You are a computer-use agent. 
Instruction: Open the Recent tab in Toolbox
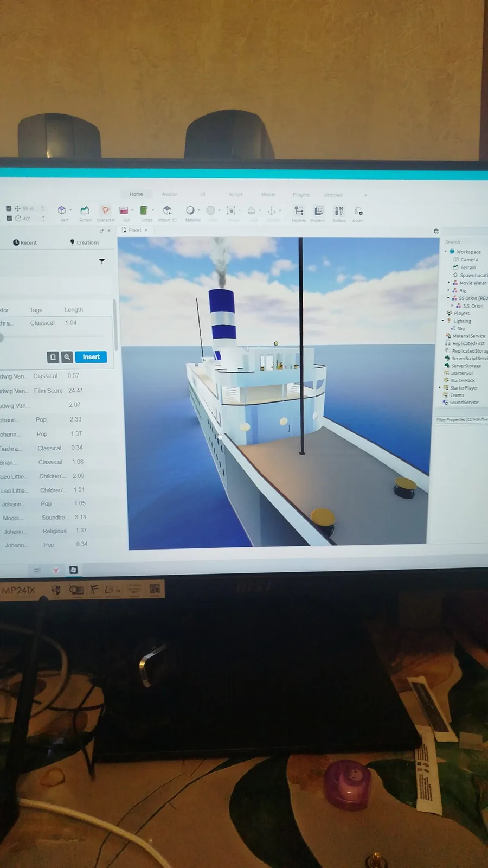pyautogui.click(x=25, y=242)
